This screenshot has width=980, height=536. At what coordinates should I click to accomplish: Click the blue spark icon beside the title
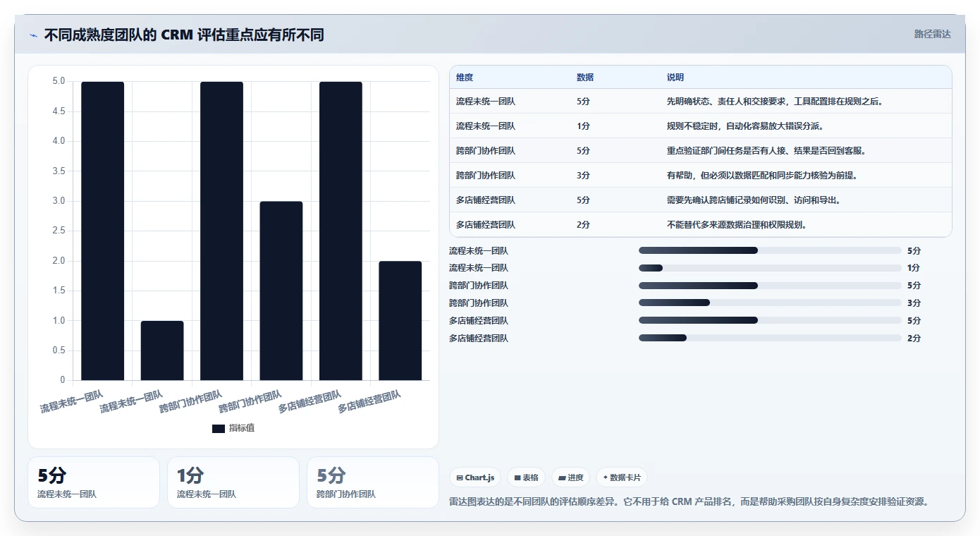(33, 35)
